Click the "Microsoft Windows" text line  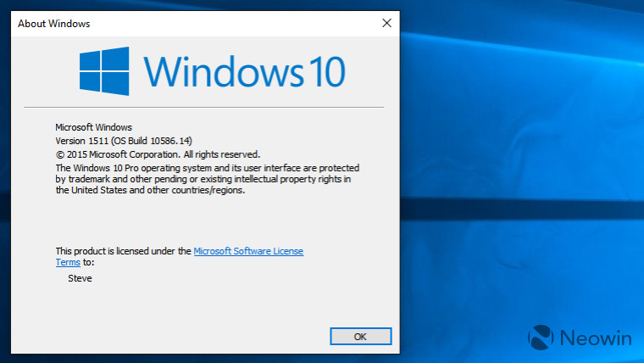pyautogui.click(x=94, y=127)
